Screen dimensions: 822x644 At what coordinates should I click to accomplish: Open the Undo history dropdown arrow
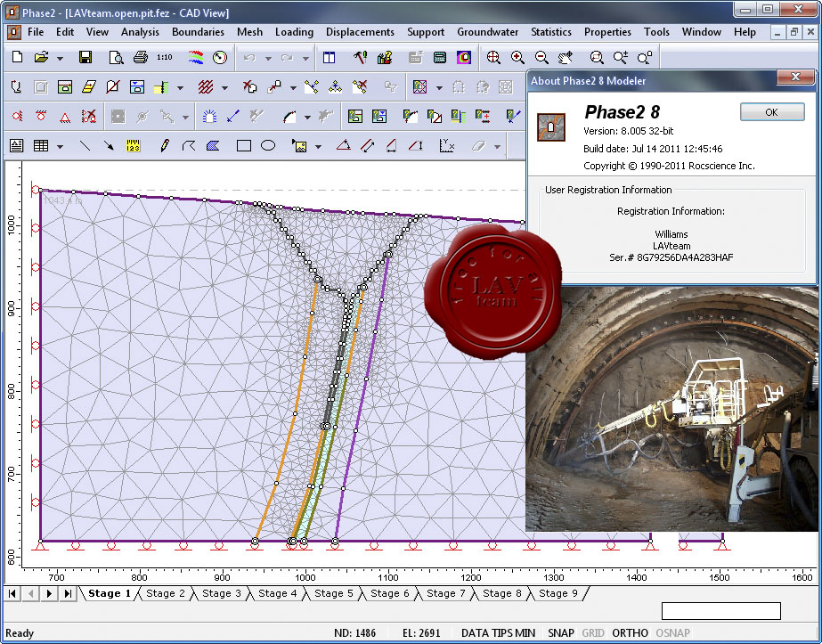coord(268,58)
